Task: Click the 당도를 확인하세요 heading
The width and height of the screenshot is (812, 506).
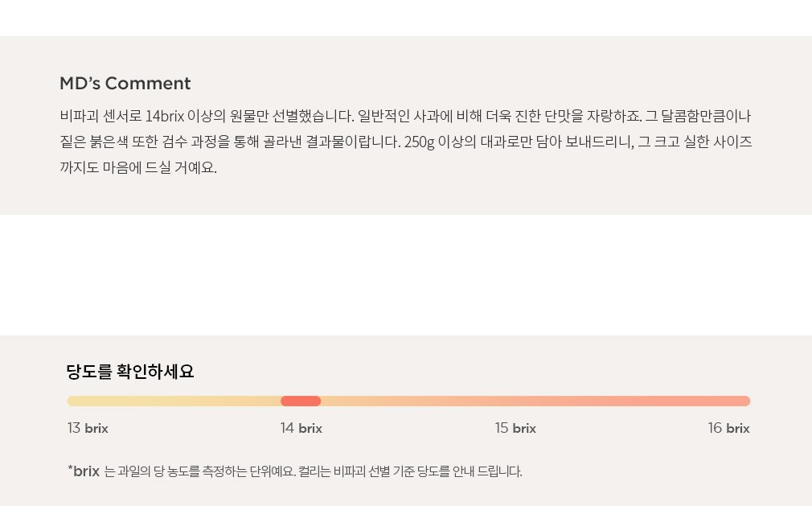Action: [x=130, y=372]
